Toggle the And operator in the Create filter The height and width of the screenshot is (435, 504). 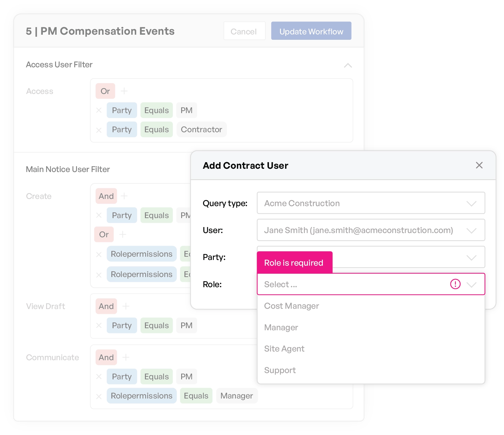106,196
